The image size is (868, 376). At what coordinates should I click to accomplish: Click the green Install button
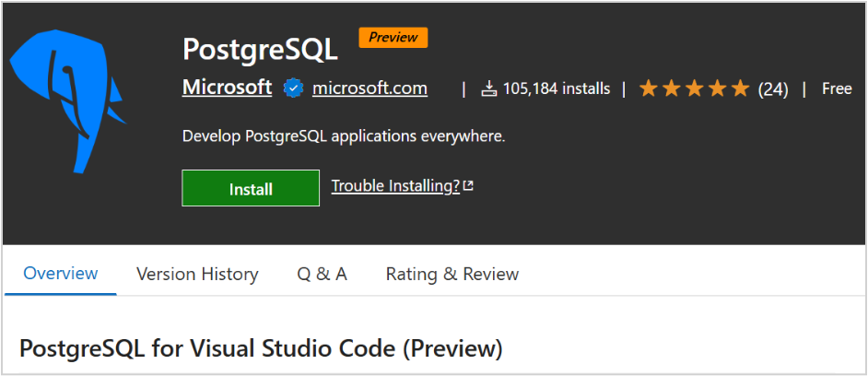click(251, 188)
